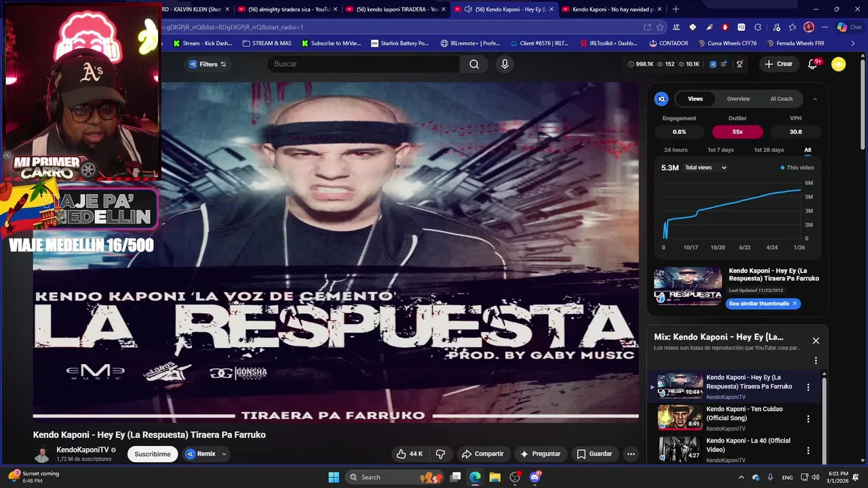The image size is (868, 488).
Task: Click the taskbar Search box
Action: 395,477
